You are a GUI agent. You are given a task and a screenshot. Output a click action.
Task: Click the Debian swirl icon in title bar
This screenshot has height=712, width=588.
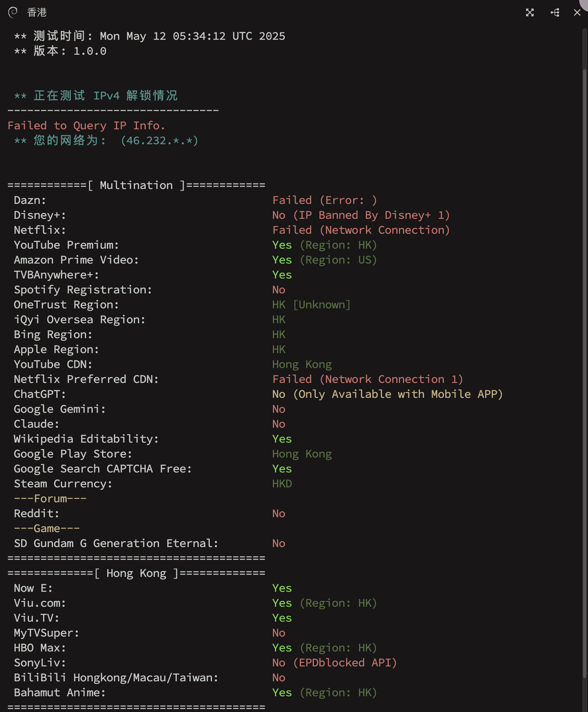click(x=13, y=12)
